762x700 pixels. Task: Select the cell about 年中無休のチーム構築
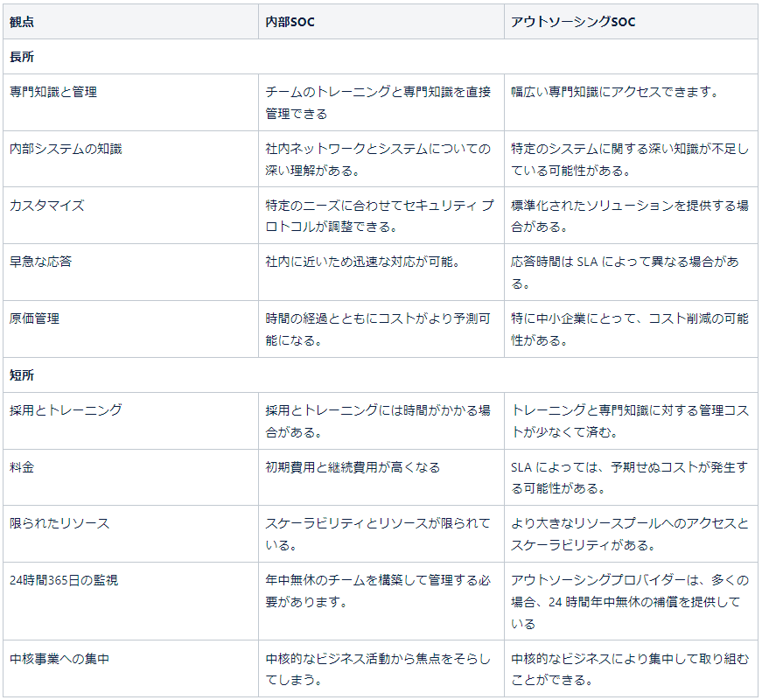click(x=378, y=591)
